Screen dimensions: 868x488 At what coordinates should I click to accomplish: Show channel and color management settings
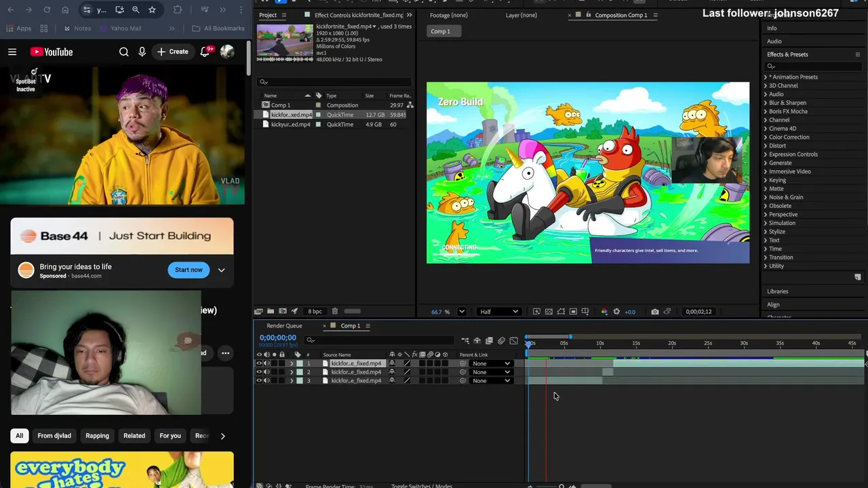coord(604,312)
